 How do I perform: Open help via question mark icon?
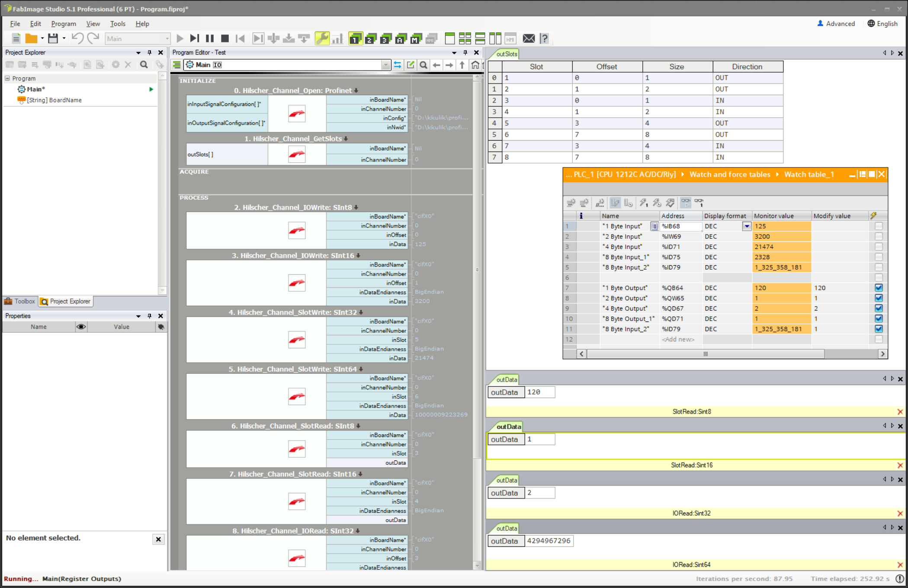coord(544,39)
